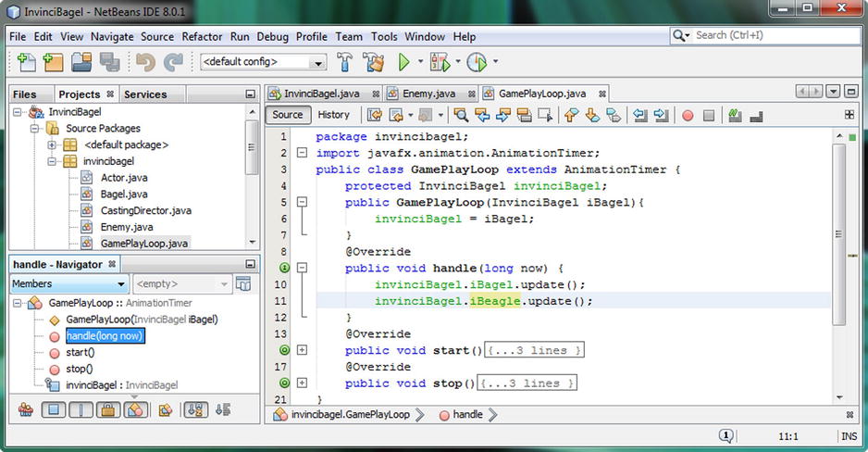The height and width of the screenshot is (452, 868).
Task: Select Bagel.java in Projects tree
Action: pyautogui.click(x=124, y=195)
